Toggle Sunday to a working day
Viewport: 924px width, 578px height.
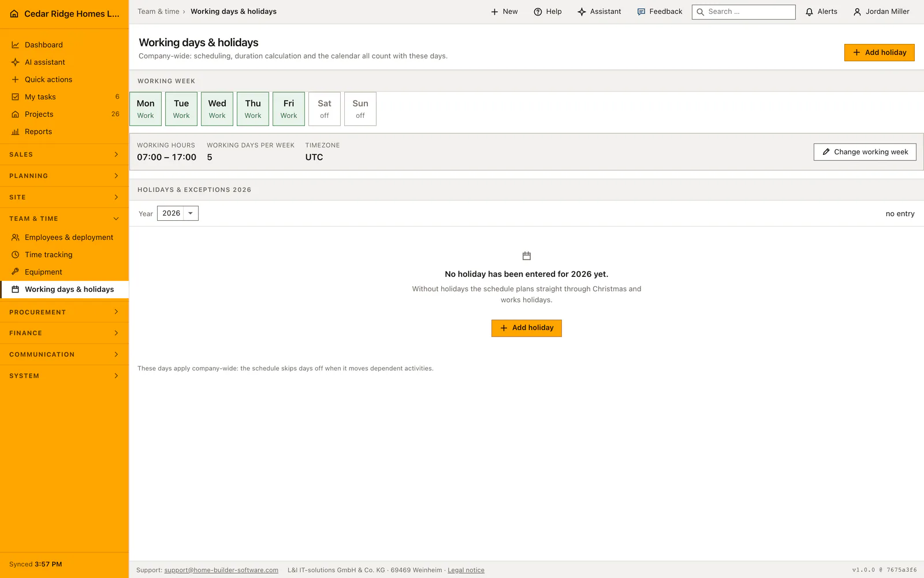click(360, 109)
